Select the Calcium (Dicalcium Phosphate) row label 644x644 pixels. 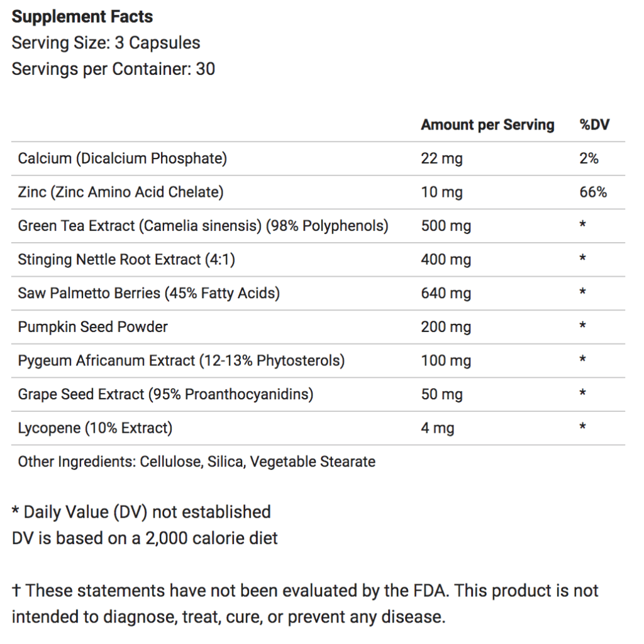pos(123,158)
